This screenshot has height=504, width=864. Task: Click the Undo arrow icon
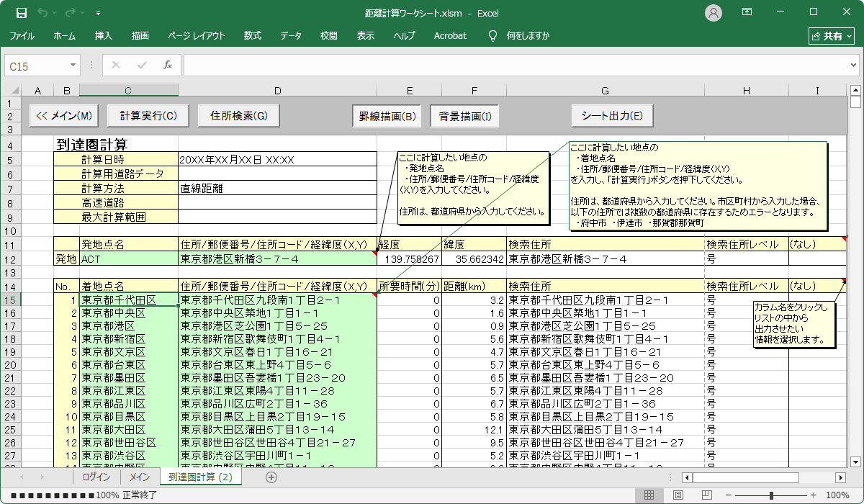(42, 13)
